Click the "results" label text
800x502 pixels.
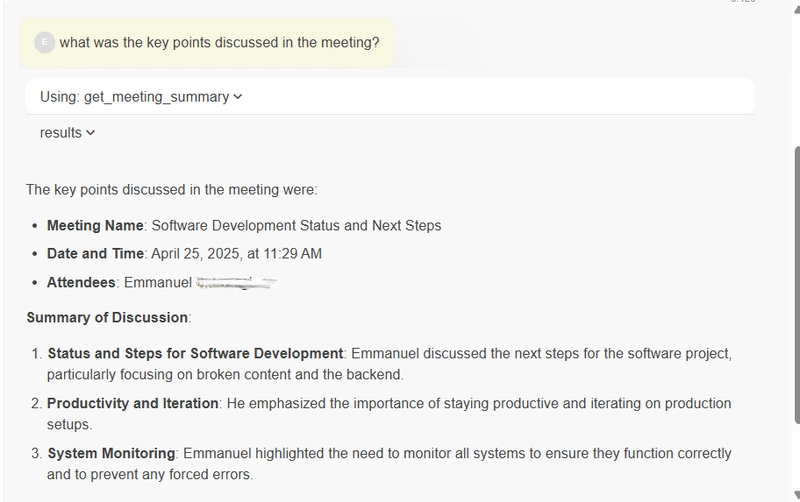(x=61, y=133)
